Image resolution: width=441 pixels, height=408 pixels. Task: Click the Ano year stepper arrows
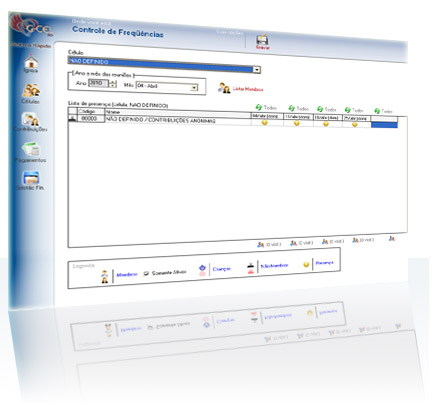tap(113, 84)
